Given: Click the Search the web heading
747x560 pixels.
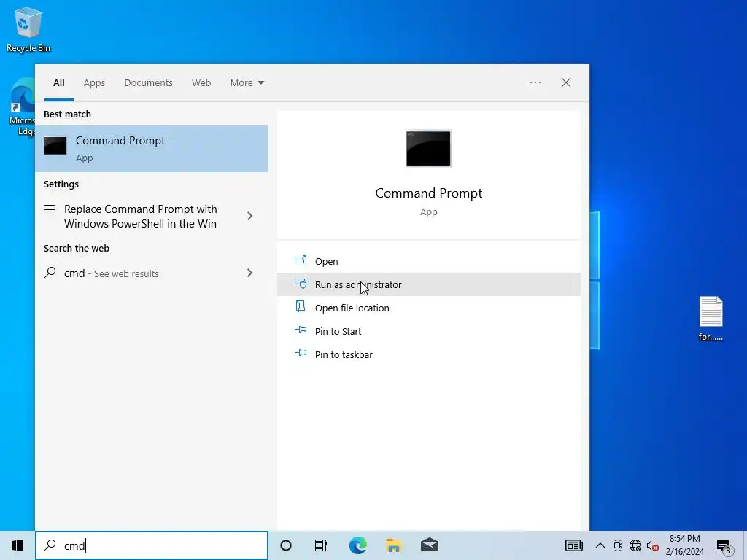Looking at the screenshot, I should pyautogui.click(x=76, y=248).
